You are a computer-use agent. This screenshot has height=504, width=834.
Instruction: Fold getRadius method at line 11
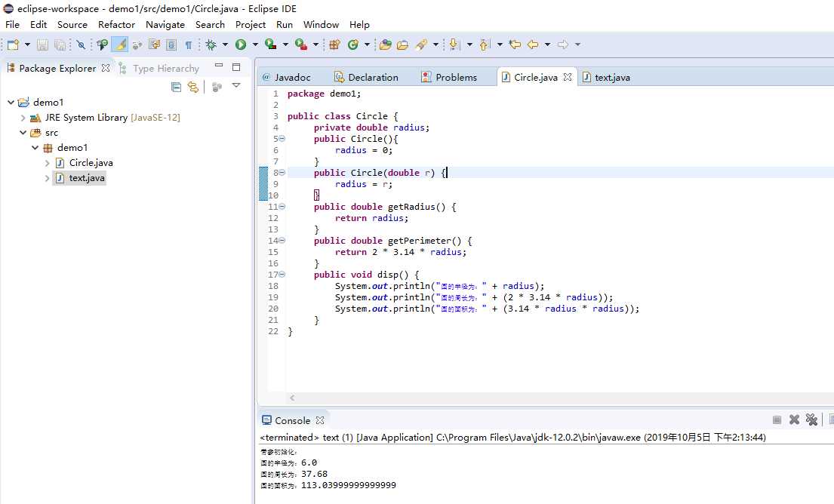[x=282, y=206]
